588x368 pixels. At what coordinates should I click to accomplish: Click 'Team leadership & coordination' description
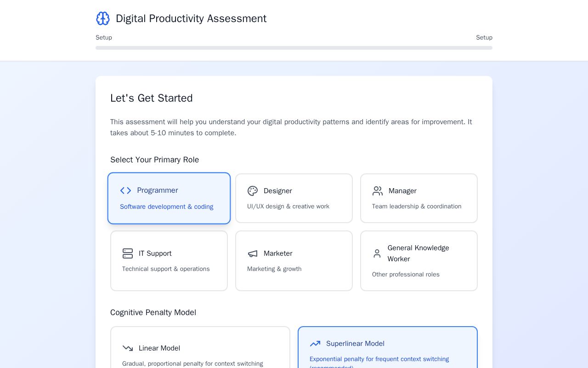[417, 207]
